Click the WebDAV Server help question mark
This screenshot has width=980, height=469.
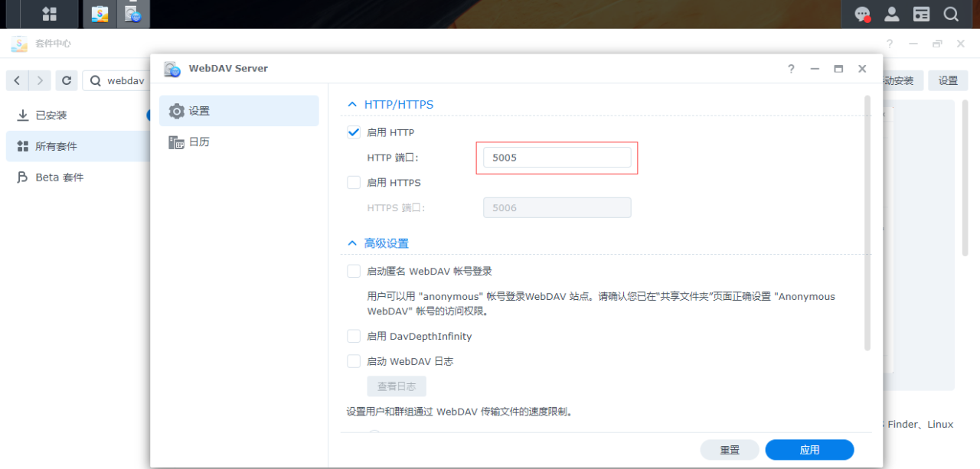pos(790,68)
